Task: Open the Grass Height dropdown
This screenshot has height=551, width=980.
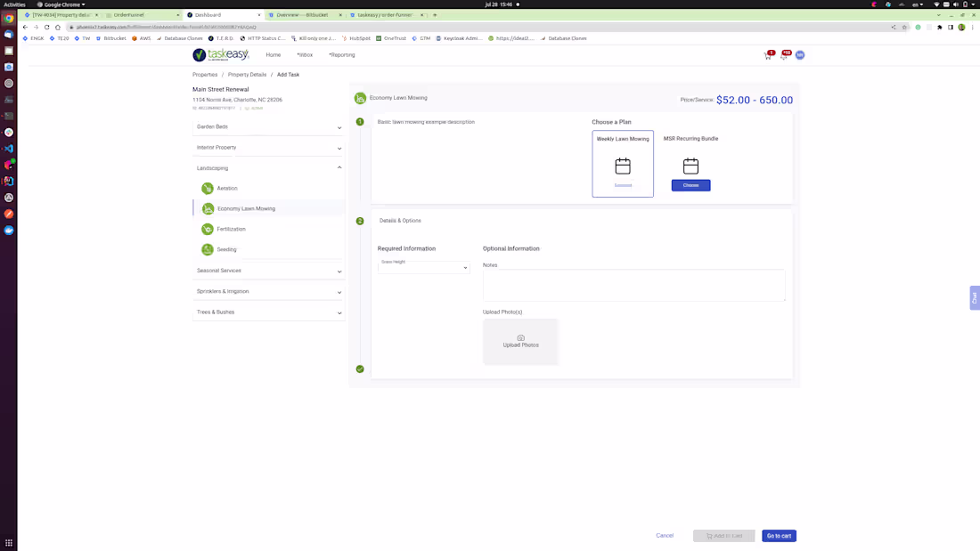Action: (x=424, y=266)
